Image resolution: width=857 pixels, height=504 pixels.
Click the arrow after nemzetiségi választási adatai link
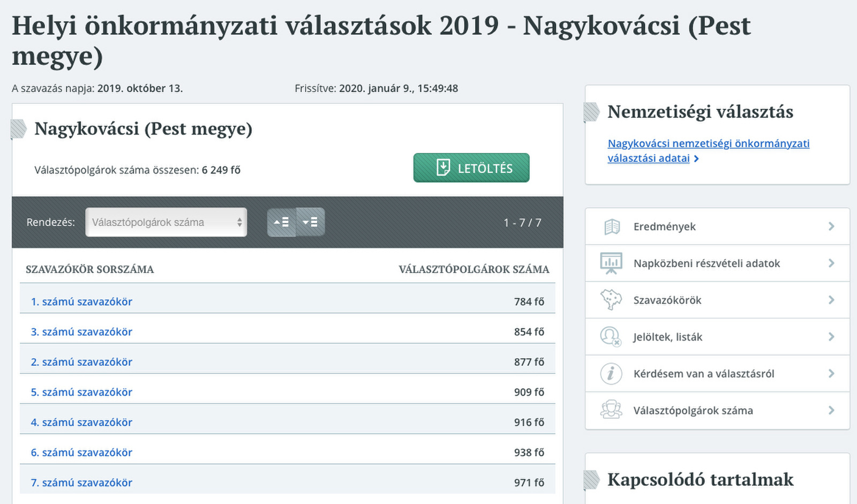click(x=696, y=159)
